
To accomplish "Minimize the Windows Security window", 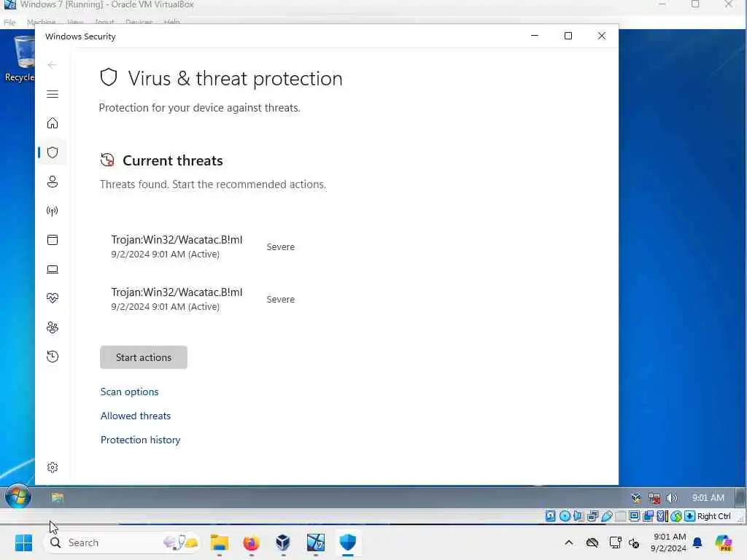I will click(x=535, y=36).
